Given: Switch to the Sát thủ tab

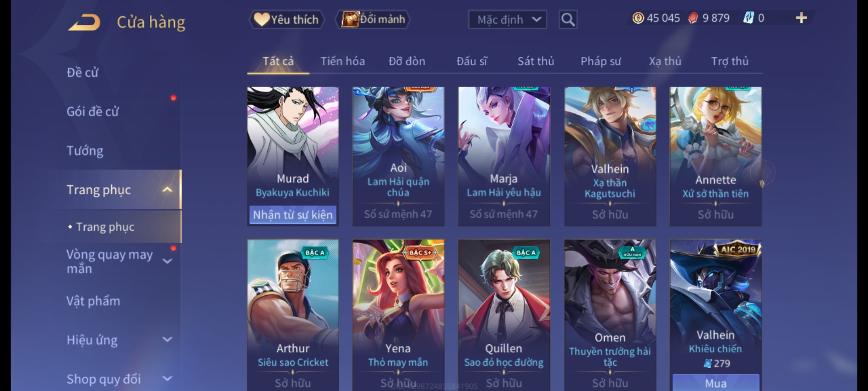Looking at the screenshot, I should [x=536, y=61].
